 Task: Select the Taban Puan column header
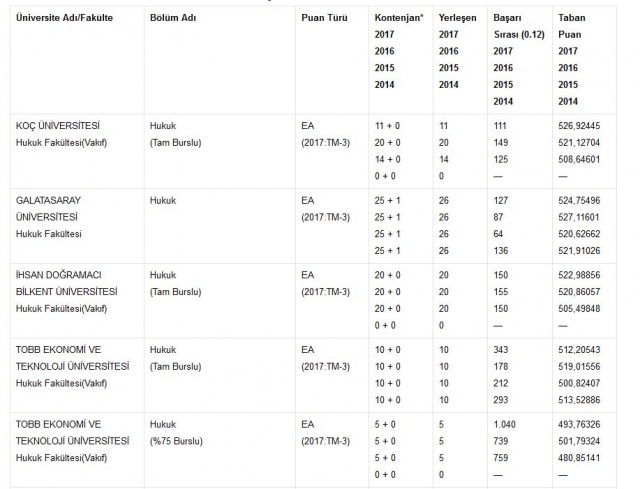(x=571, y=26)
